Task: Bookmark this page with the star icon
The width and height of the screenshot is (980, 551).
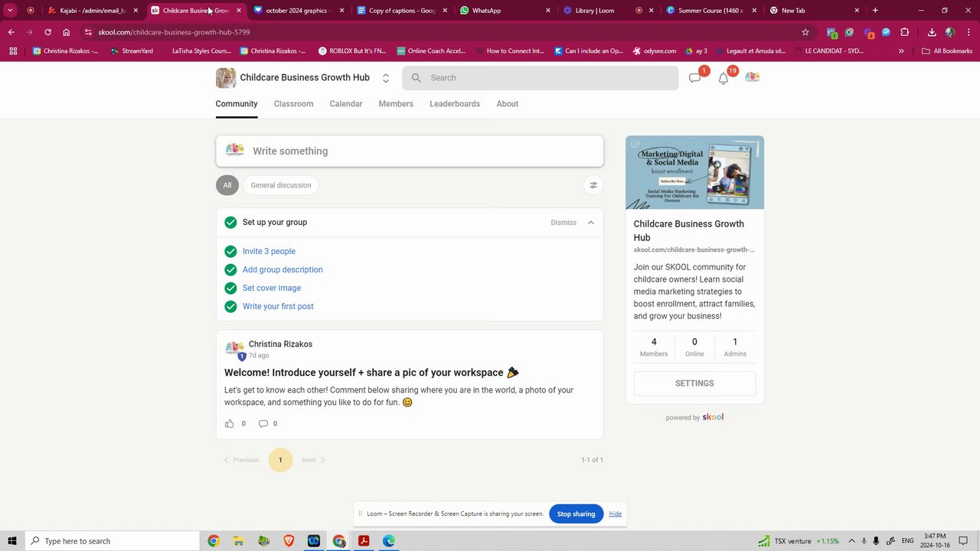Action: click(805, 32)
